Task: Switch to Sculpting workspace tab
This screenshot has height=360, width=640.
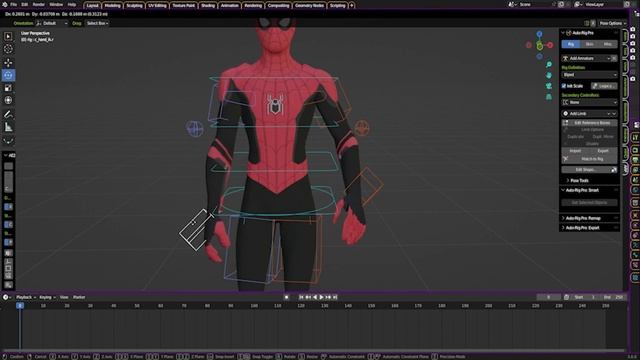Action: point(134,5)
